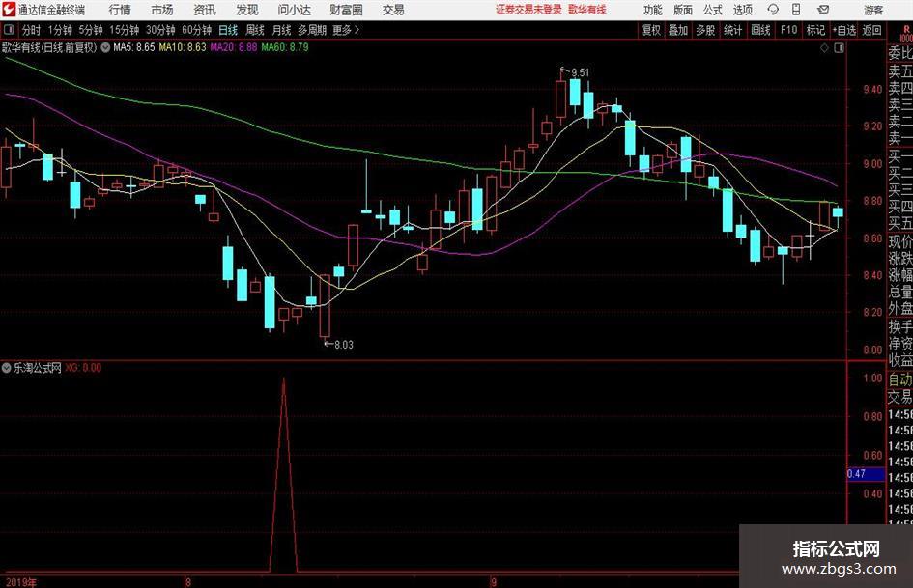This screenshot has height=588, width=913.
Task: Switch to 30分钟 period tab
Action: click(160, 30)
